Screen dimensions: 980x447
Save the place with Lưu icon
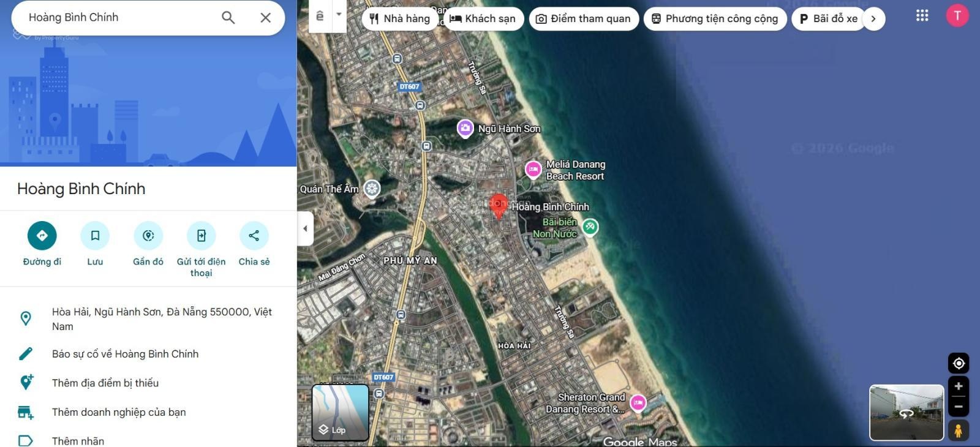pos(95,236)
